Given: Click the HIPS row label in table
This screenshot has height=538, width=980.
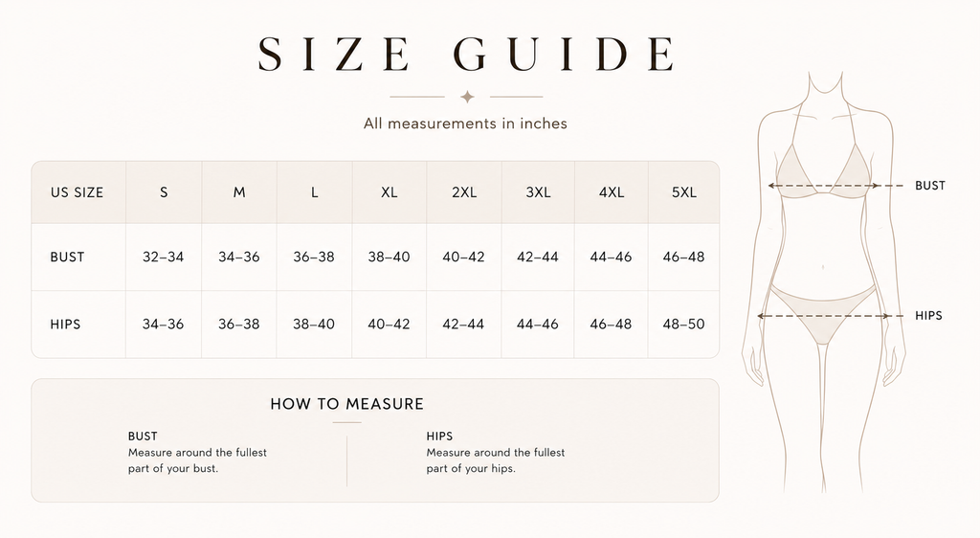Looking at the screenshot, I should click(x=66, y=325).
